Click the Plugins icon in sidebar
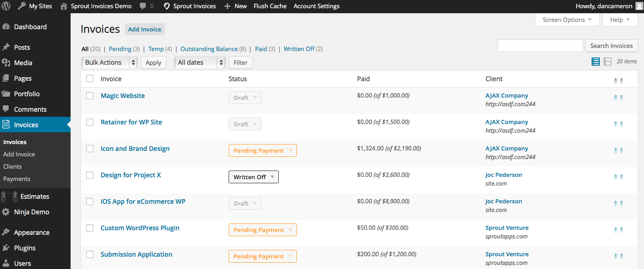Viewport: 644px width, 269px height. (x=6, y=248)
